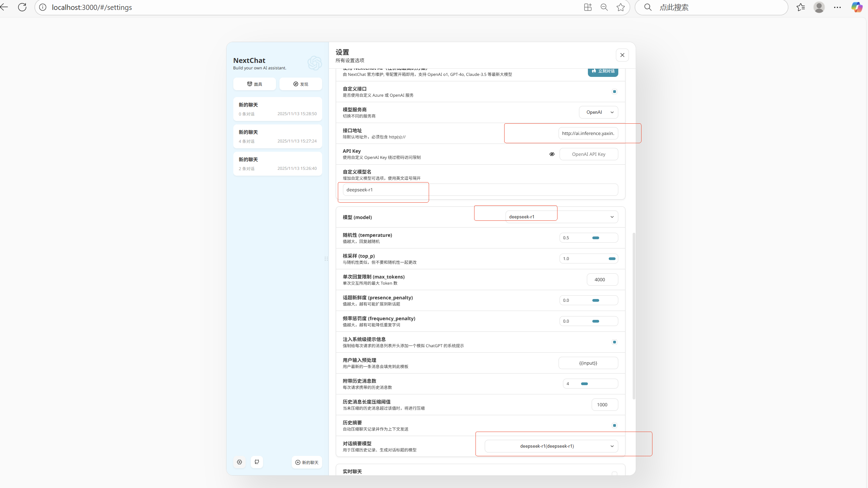Click the 设置 heading text

point(342,52)
